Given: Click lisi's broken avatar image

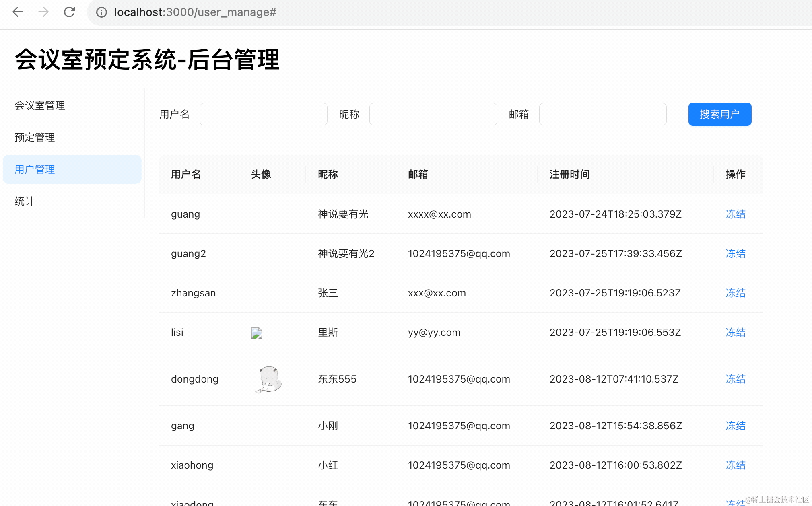Looking at the screenshot, I should coord(257,333).
